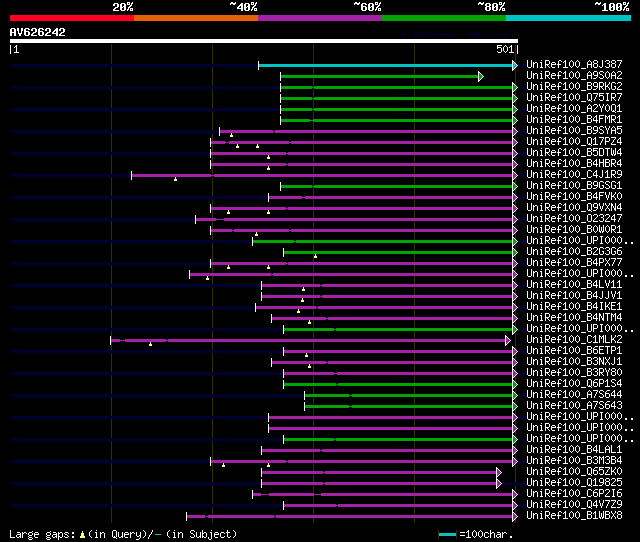Click the UniRef100_A8J387 hit label
The image size is (640, 542).
(574, 64)
